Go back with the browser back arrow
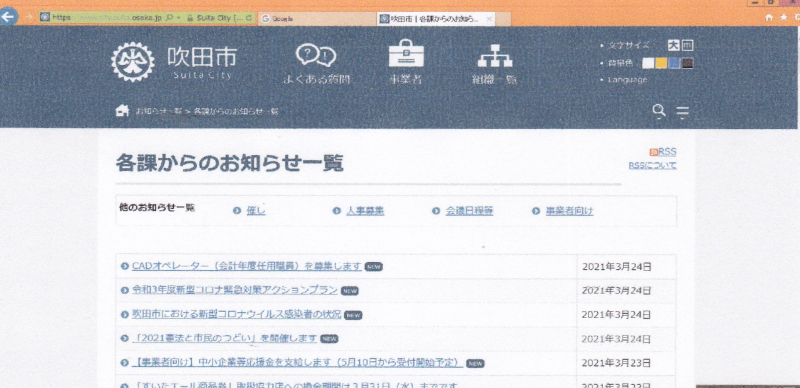800x388 pixels. 8,17
